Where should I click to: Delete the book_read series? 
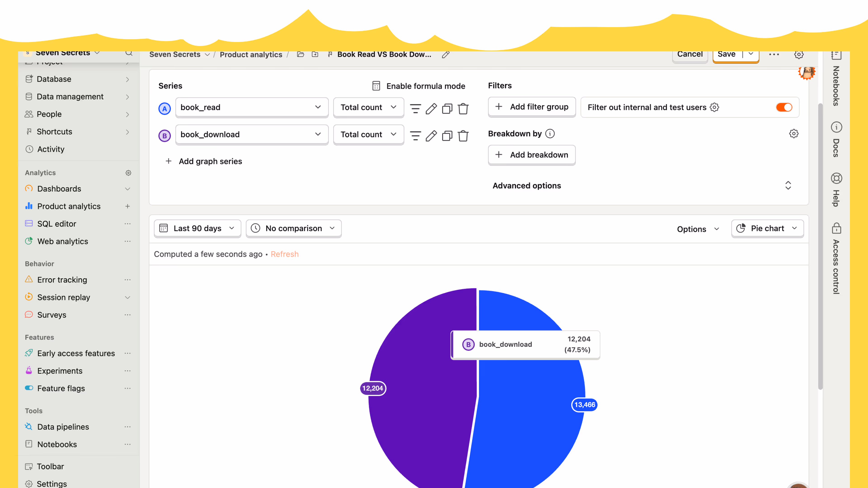(x=463, y=108)
